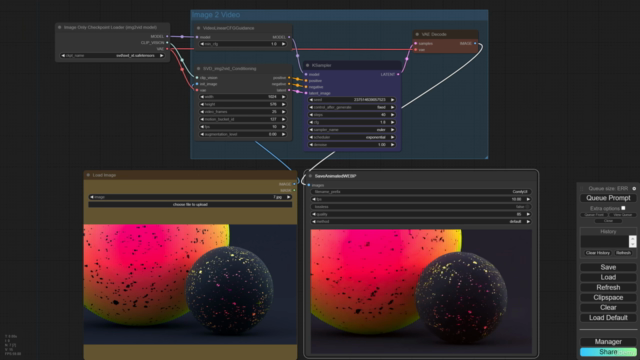The height and width of the screenshot is (360, 640).
Task: Open the sampler_name dropdown showing euler
Action: (351, 130)
